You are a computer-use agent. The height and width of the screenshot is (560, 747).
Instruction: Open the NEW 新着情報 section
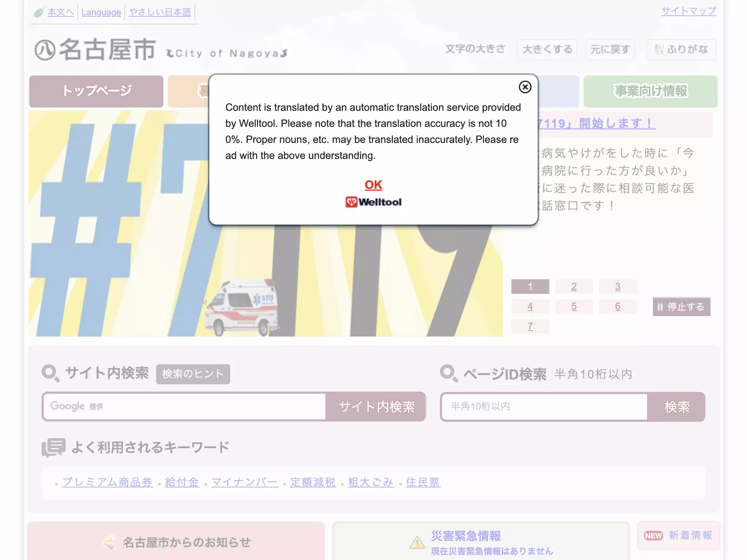pos(678,535)
